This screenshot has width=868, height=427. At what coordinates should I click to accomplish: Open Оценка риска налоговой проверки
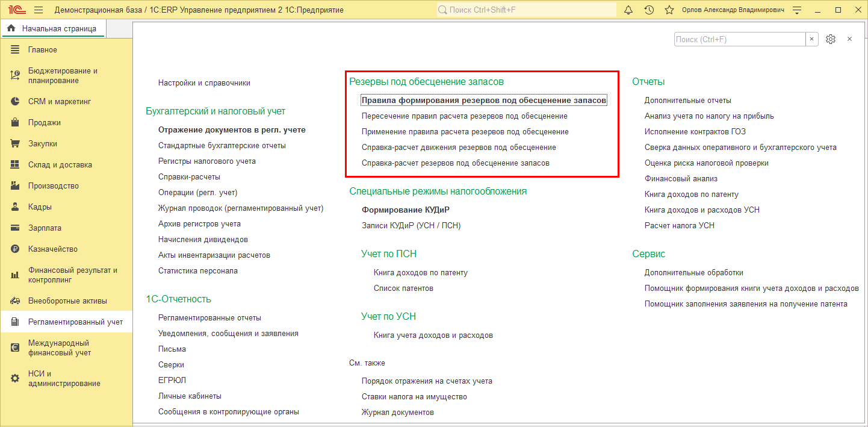(707, 163)
